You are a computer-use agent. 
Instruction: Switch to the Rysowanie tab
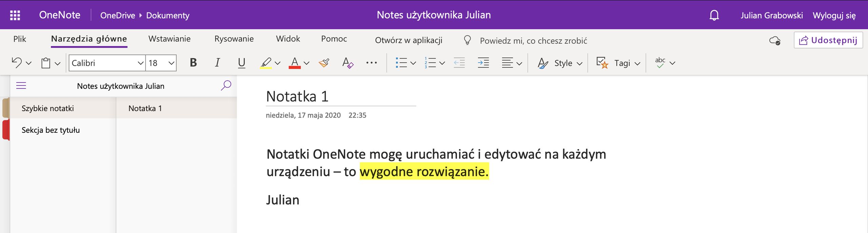click(x=234, y=39)
